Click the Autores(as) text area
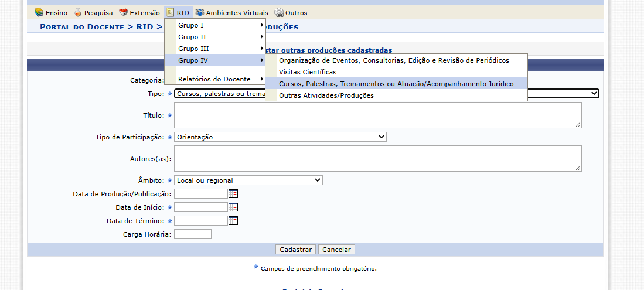 pyautogui.click(x=378, y=158)
